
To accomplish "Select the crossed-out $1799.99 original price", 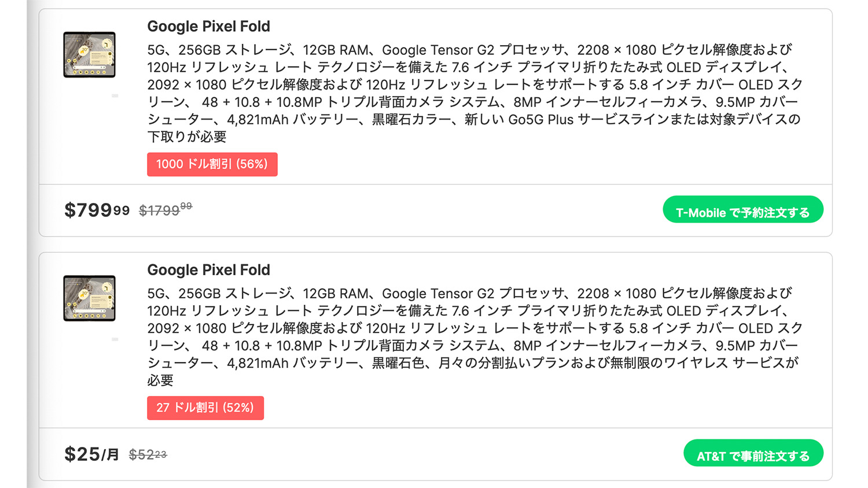I will (x=165, y=210).
